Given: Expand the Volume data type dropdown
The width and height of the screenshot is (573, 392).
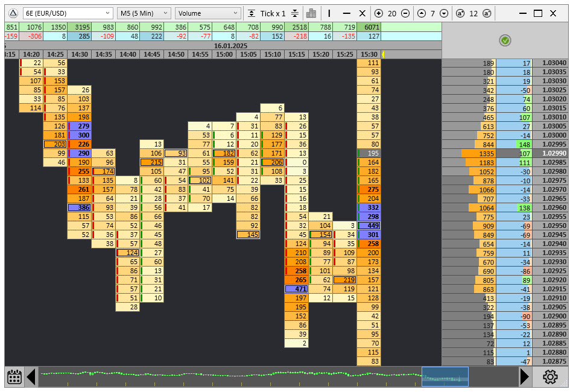Looking at the screenshot, I should click(208, 13).
